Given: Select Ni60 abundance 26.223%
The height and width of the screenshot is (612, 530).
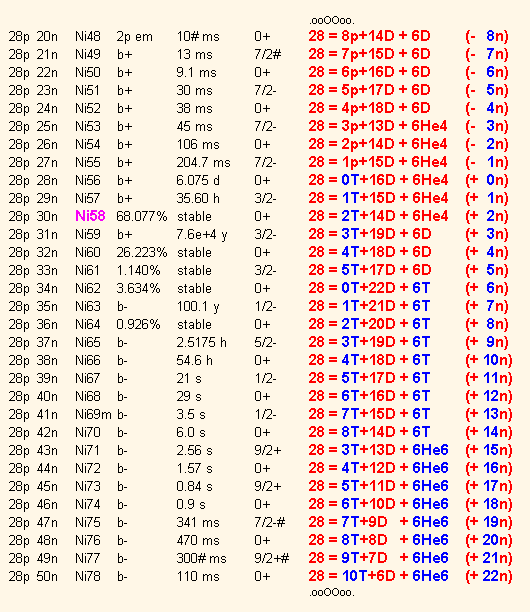Looking at the screenshot, I should tap(142, 252).
